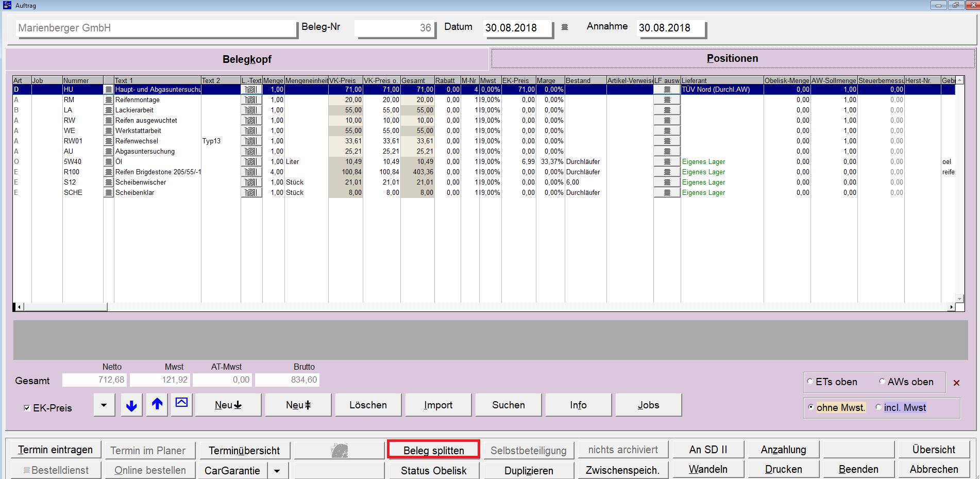Click the table's vertical scroll down arrow

(x=959, y=299)
